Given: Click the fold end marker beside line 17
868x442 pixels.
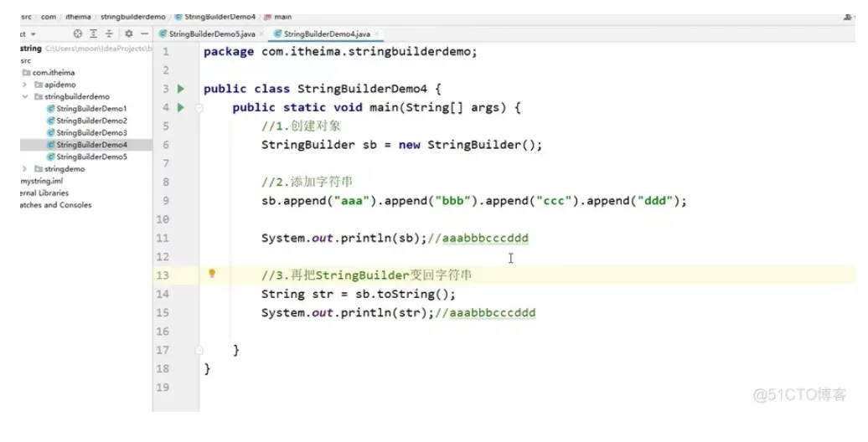Looking at the screenshot, I should point(199,350).
